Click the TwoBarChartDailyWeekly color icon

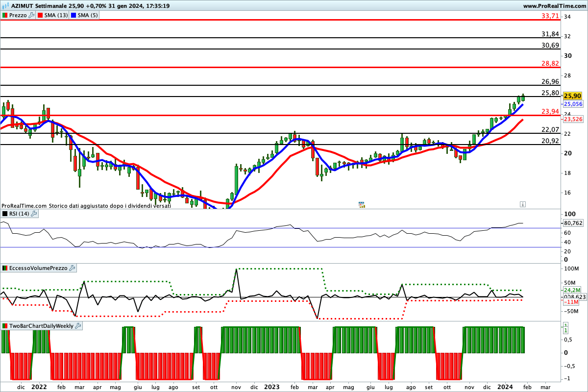pyautogui.click(x=4, y=326)
